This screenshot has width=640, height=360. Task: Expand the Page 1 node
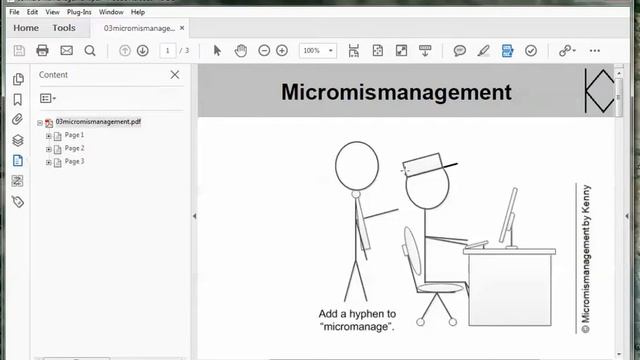(x=49, y=136)
